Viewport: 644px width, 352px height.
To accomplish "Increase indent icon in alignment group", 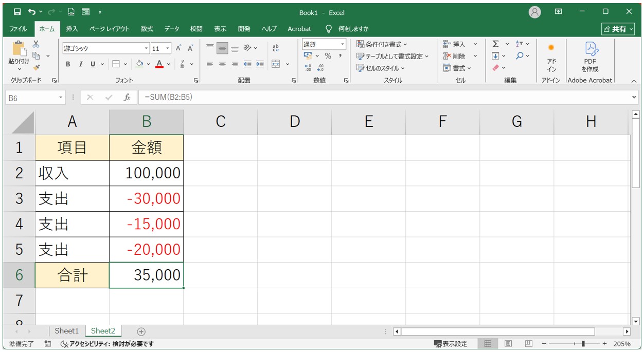I will tap(260, 64).
